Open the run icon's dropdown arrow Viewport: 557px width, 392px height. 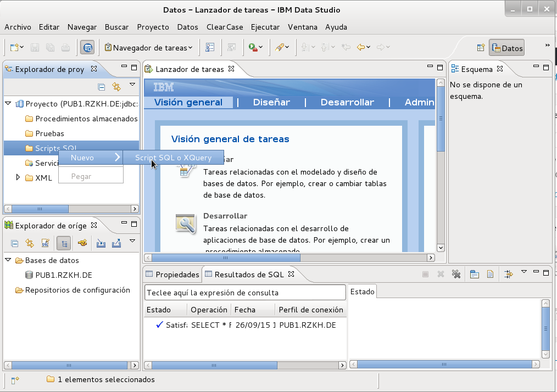click(x=261, y=47)
